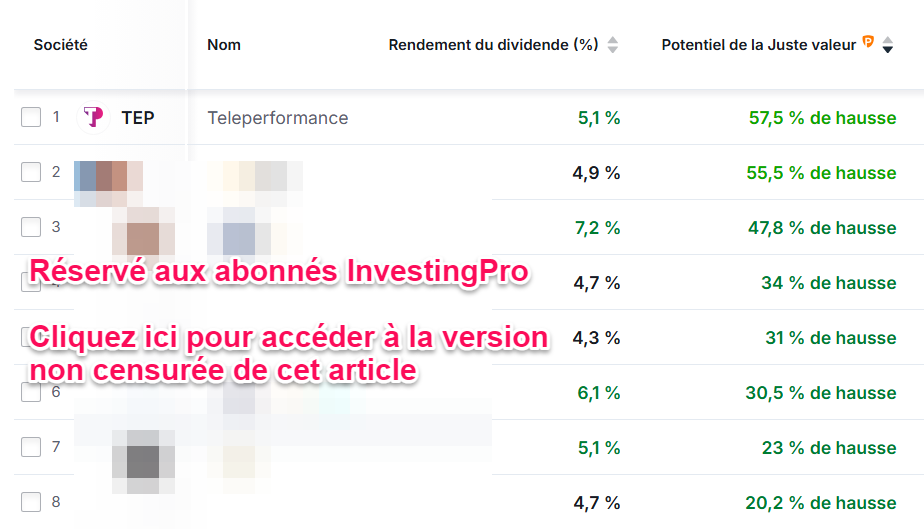Click the Société column header
This screenshot has width=924, height=529.
tap(60, 45)
